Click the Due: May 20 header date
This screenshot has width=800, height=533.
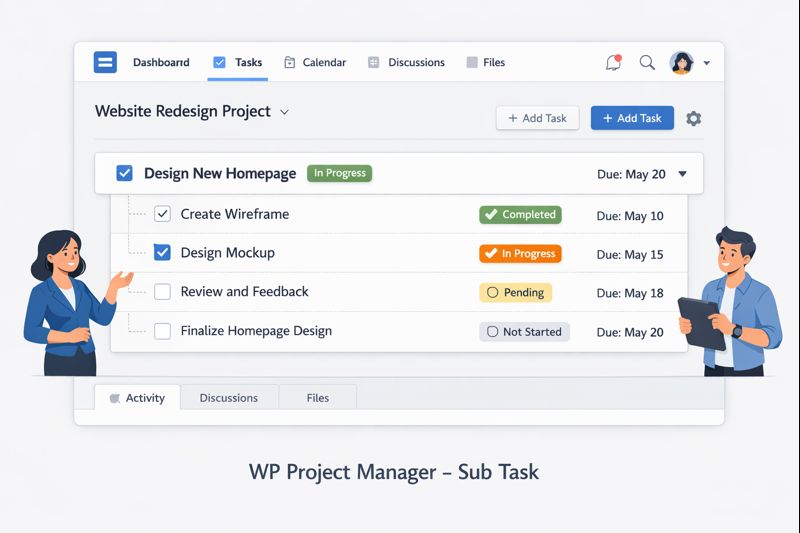point(631,174)
